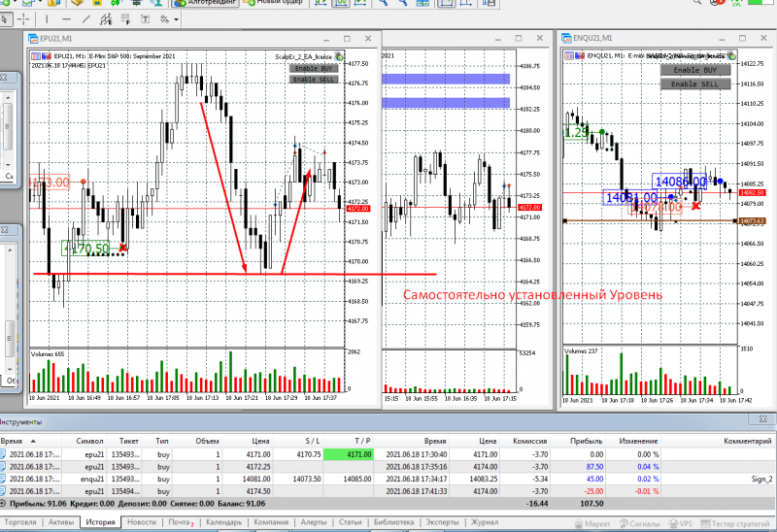Open the Эксперты tab
This screenshot has height=532, width=777.
pos(442,522)
